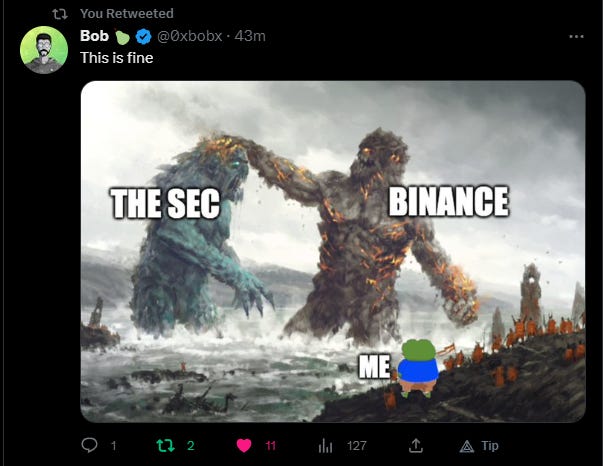
Task: Click the green pear emoji beside Bob
Action: click(x=122, y=37)
